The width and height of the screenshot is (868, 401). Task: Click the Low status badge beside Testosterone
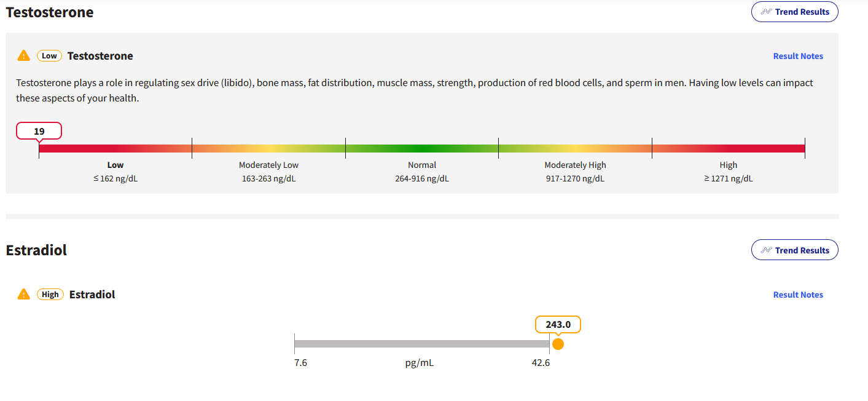[49, 56]
